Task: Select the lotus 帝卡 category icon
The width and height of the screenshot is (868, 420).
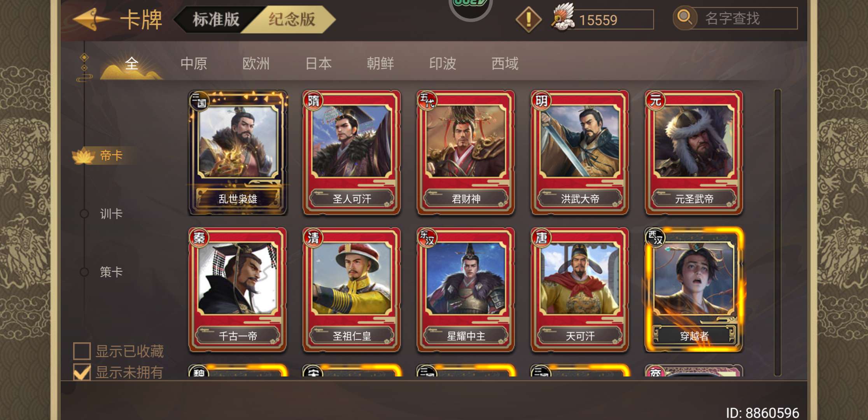Action: click(84, 156)
